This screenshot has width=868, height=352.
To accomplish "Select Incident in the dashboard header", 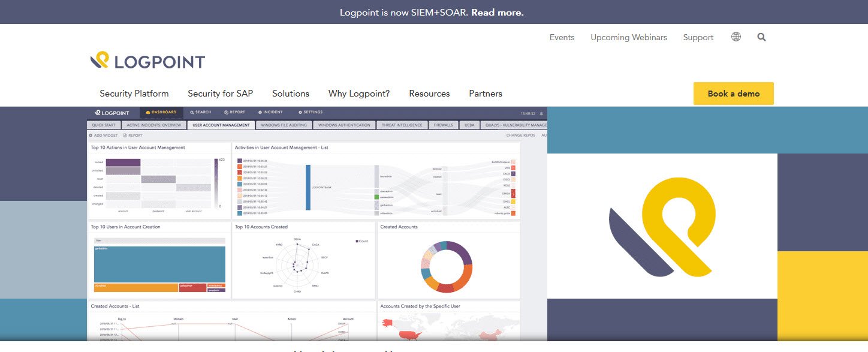I will [x=270, y=112].
